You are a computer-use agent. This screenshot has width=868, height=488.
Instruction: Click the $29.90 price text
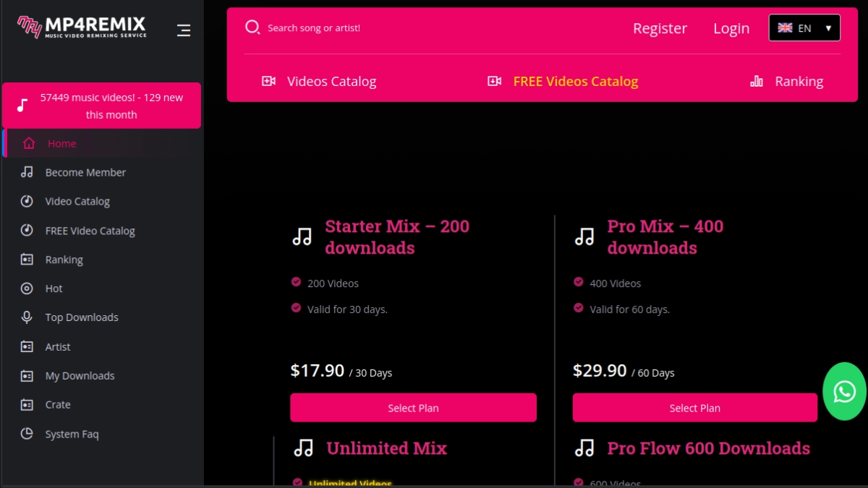tap(600, 371)
